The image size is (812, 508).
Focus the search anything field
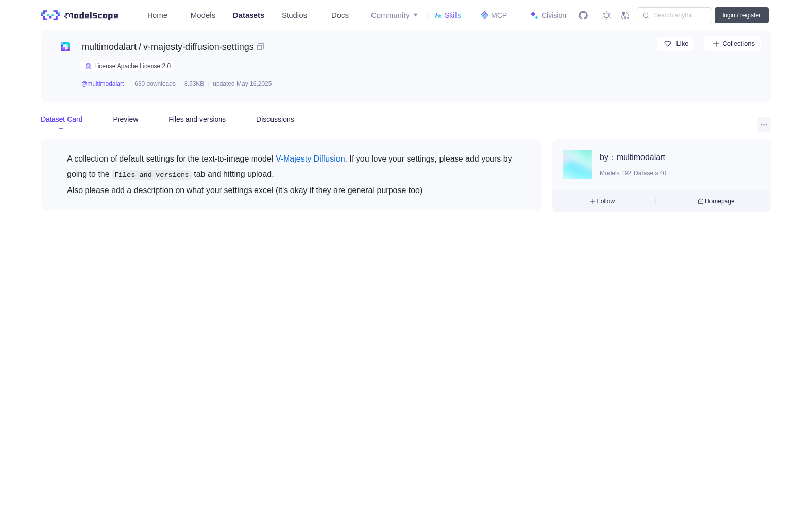tap(674, 15)
